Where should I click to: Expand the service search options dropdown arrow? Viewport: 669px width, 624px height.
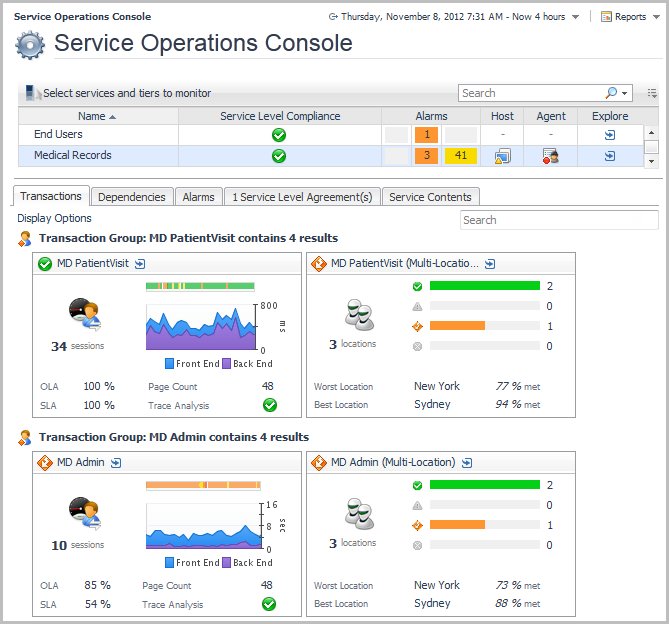click(626, 93)
